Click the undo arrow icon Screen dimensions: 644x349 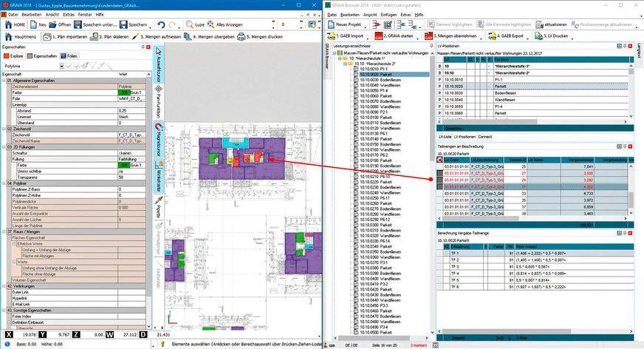161,24
